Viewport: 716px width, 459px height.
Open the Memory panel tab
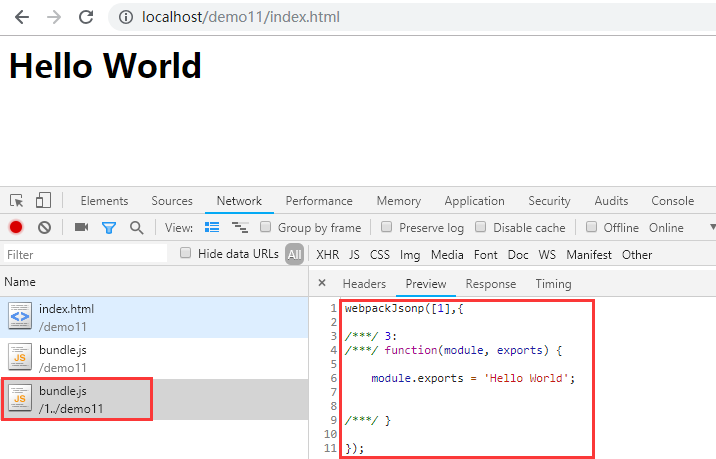399,201
